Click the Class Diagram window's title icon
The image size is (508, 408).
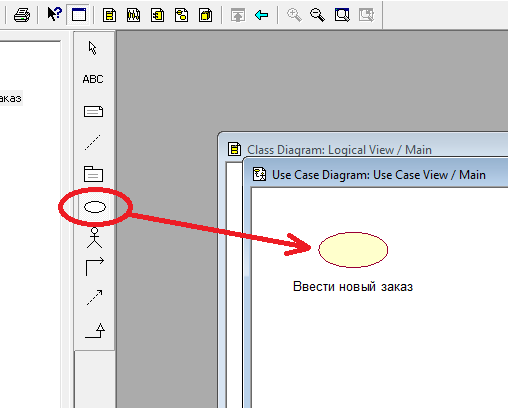[234, 149]
